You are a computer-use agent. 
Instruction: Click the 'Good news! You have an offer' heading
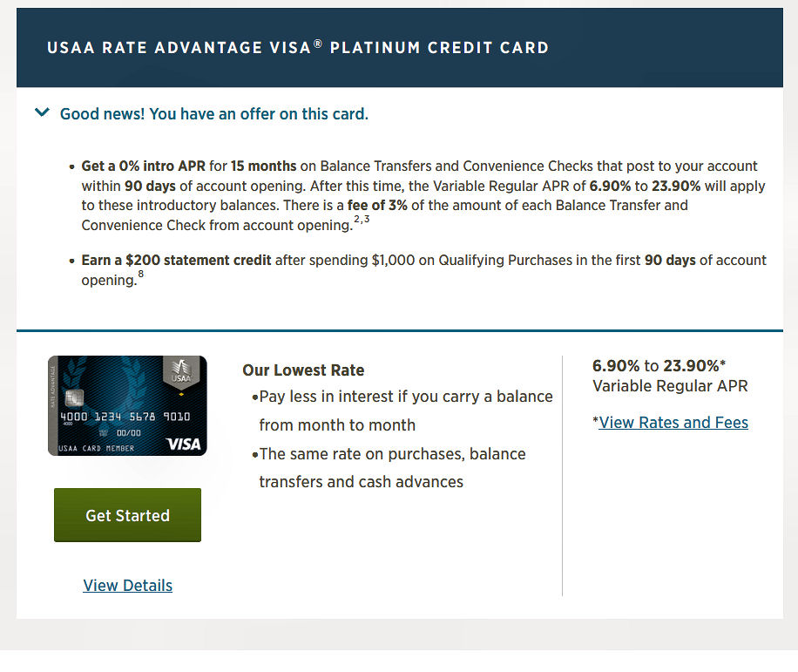(213, 114)
